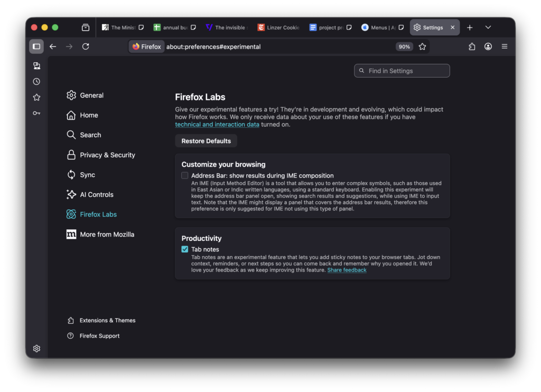Open the Synced Tabs sidebar icon

(36, 66)
